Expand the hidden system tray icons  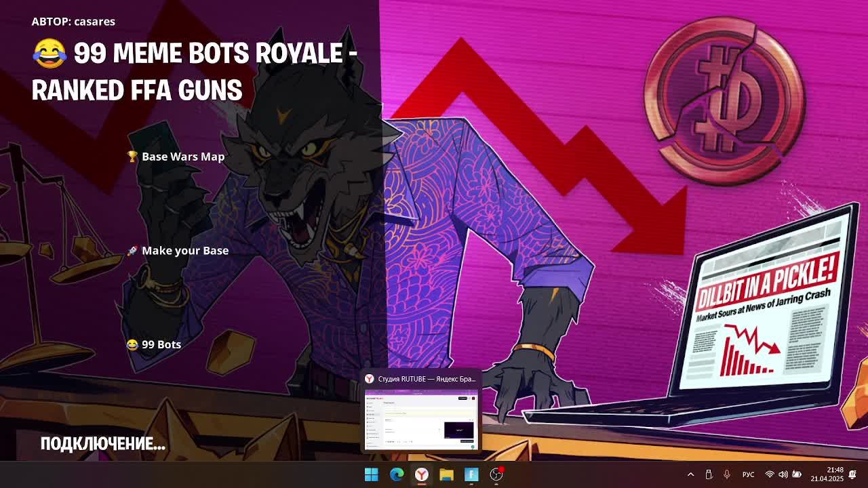point(690,474)
